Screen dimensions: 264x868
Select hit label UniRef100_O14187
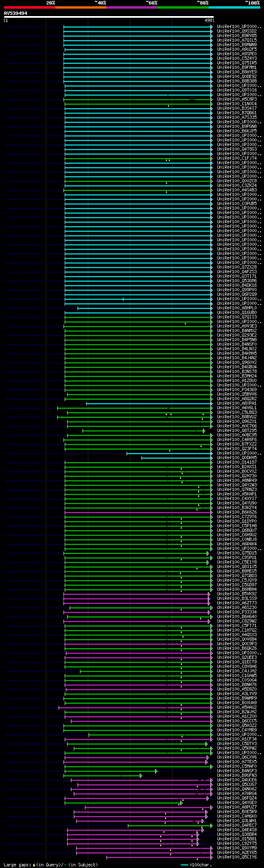click(x=237, y=462)
